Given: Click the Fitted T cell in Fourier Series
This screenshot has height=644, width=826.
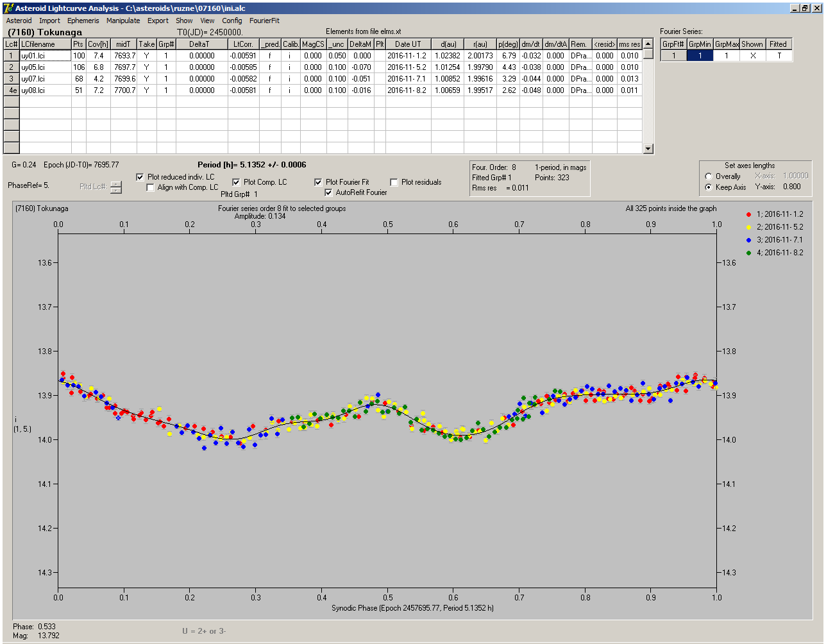Looking at the screenshot, I should tap(779, 56).
